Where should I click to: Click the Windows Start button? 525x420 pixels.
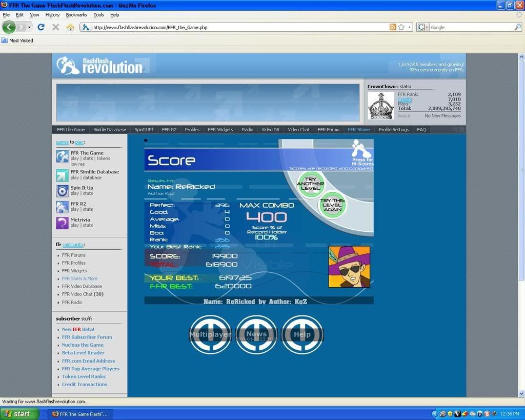pos(19,414)
